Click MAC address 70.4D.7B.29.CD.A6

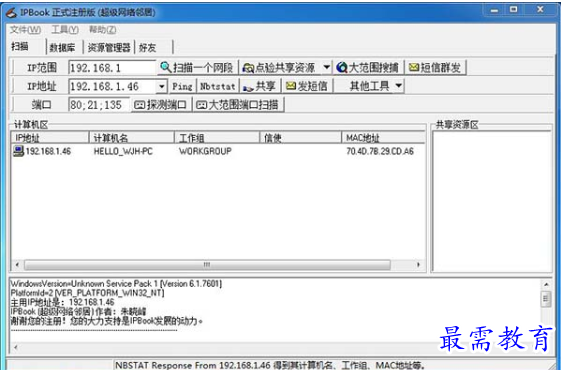(x=380, y=151)
